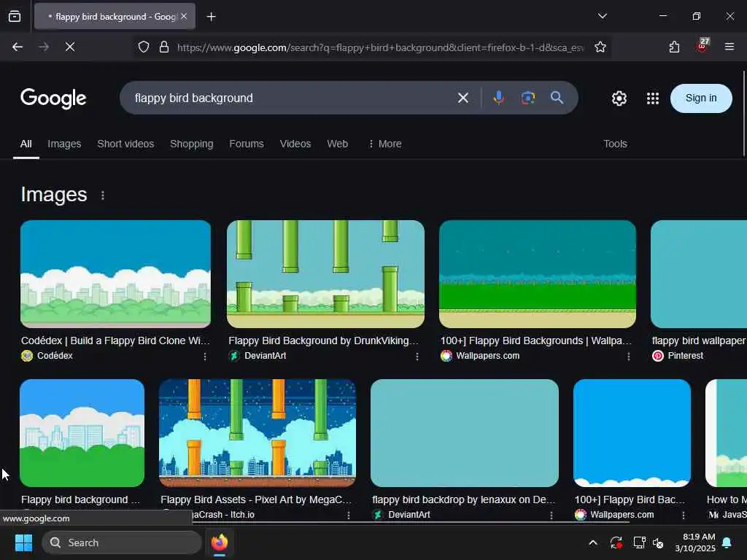This screenshot has height=560, width=747.
Task: Bookmark this page with star icon
Action: tap(600, 47)
